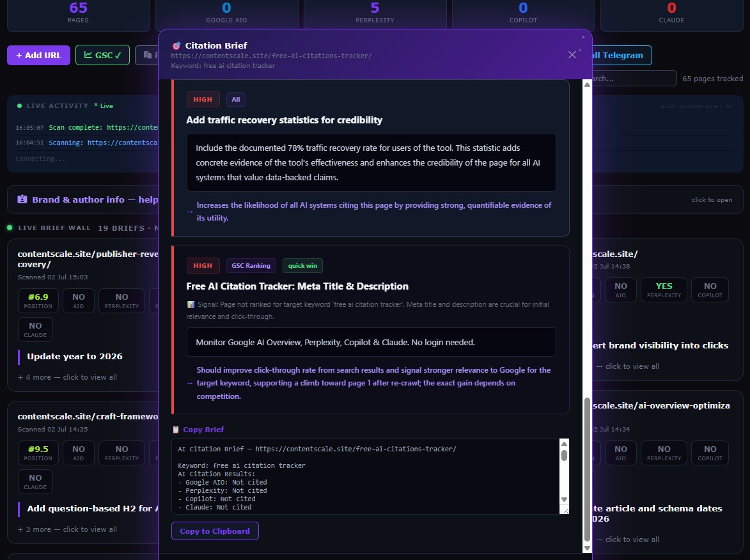This screenshot has height=560, width=750.
Task: Click the chart icon in GSC button
Action: (x=88, y=55)
